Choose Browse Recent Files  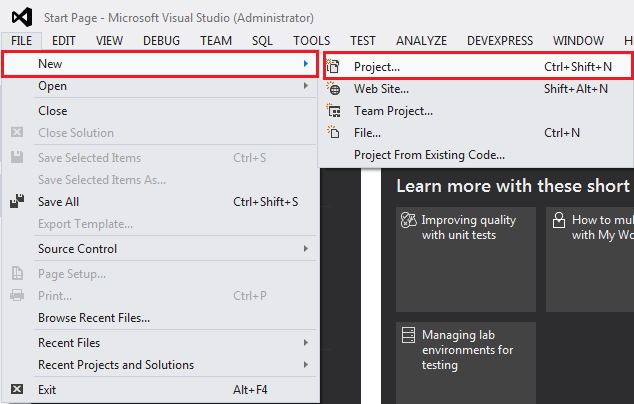[94, 318]
